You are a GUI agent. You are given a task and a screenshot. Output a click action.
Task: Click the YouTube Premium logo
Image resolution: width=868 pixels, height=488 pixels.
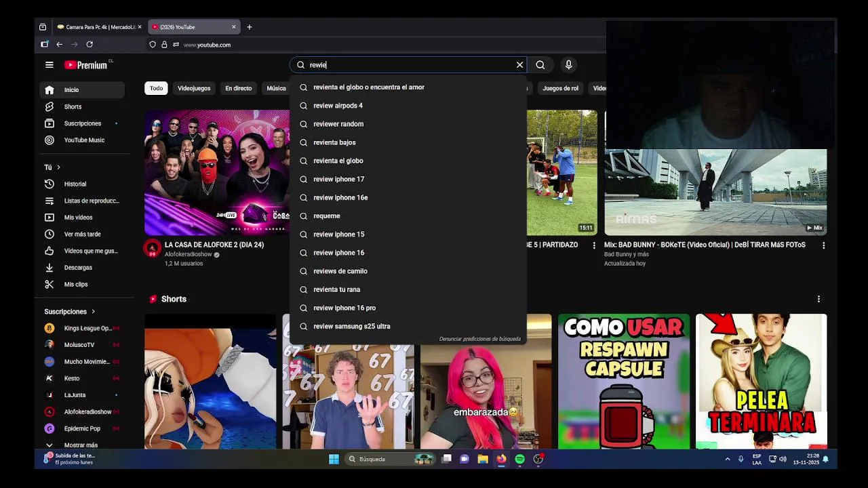pos(86,65)
